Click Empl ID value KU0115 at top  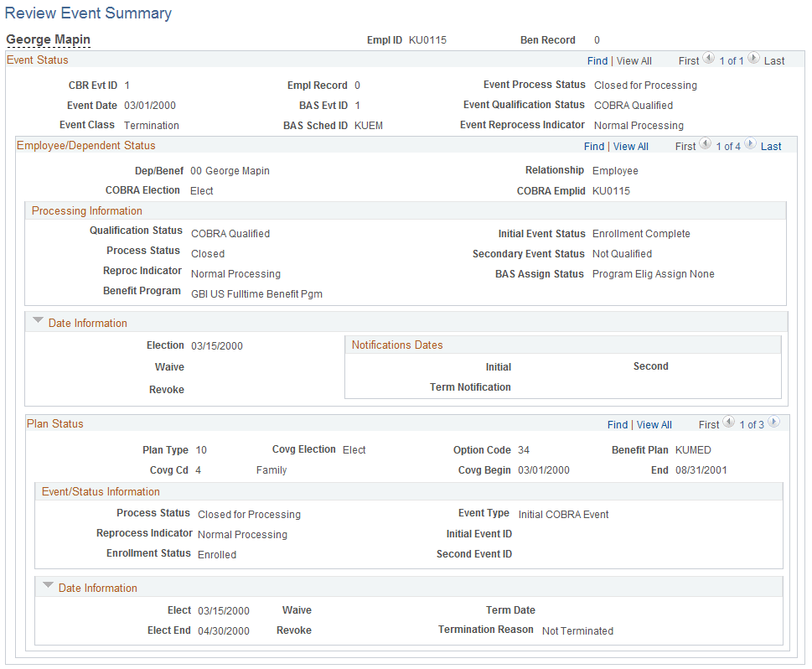click(427, 40)
